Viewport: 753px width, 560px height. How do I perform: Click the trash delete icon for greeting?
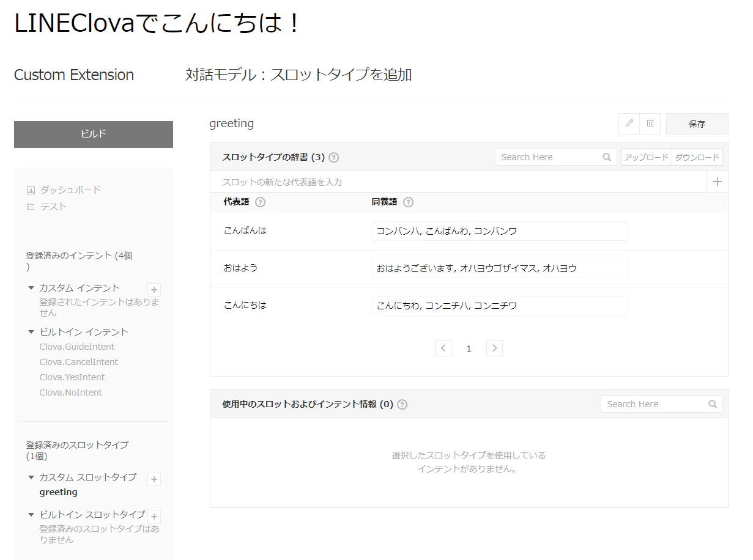click(x=650, y=123)
